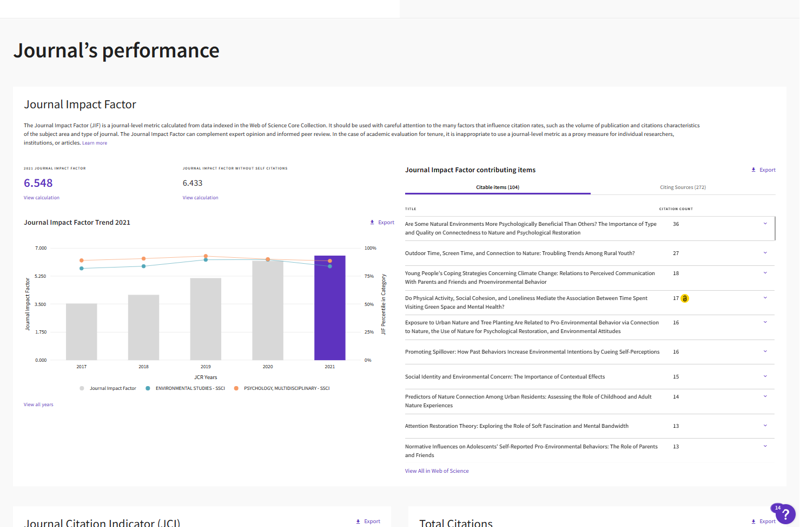Image resolution: width=800 pixels, height=527 pixels.
Task: Click the purple 2021 bar in the chart
Action: [329, 310]
